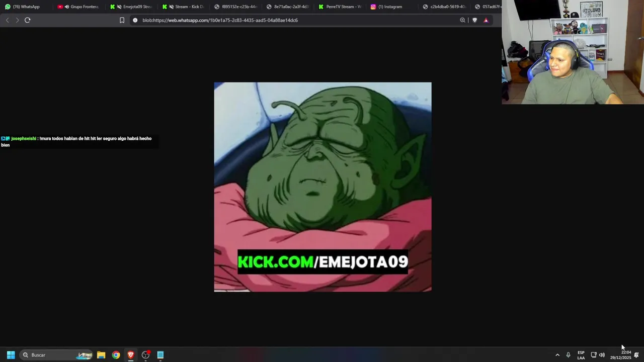
Task: Switch to the PerreTV Stream tab
Action: tap(340, 7)
